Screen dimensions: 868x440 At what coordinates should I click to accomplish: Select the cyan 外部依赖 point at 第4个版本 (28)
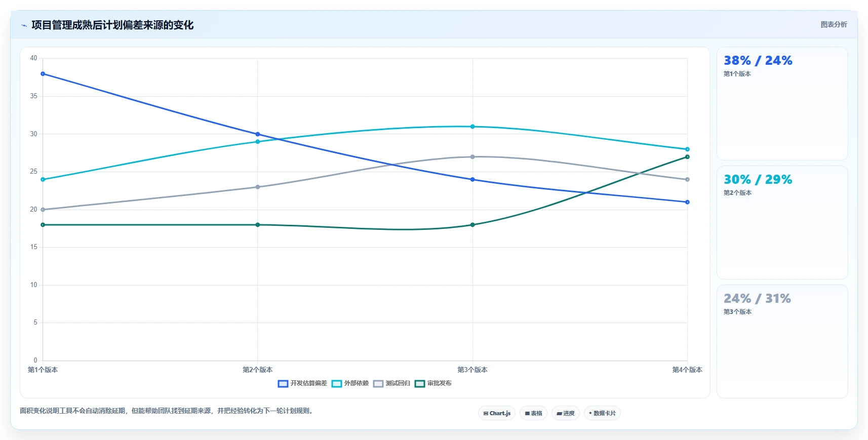687,149
